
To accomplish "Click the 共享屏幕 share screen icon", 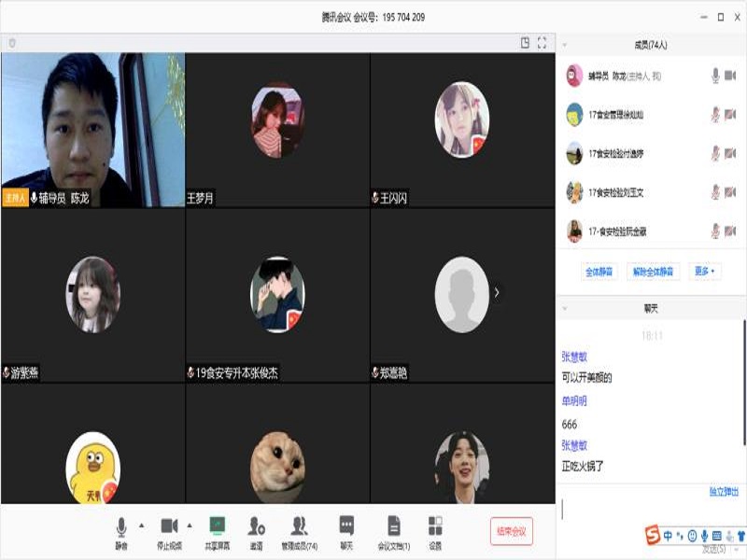I will point(218,526).
